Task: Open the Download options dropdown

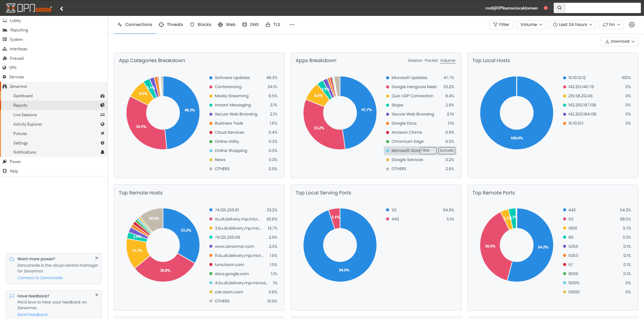Action: pyautogui.click(x=619, y=41)
